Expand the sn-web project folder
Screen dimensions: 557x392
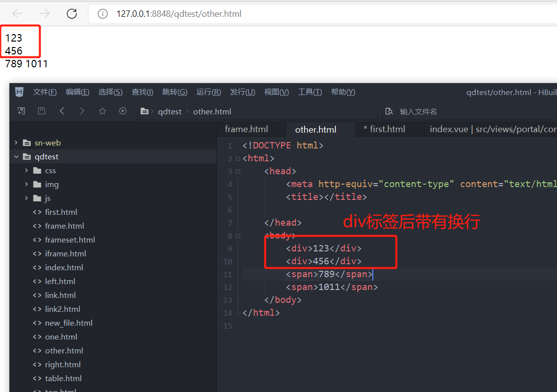click(x=16, y=143)
